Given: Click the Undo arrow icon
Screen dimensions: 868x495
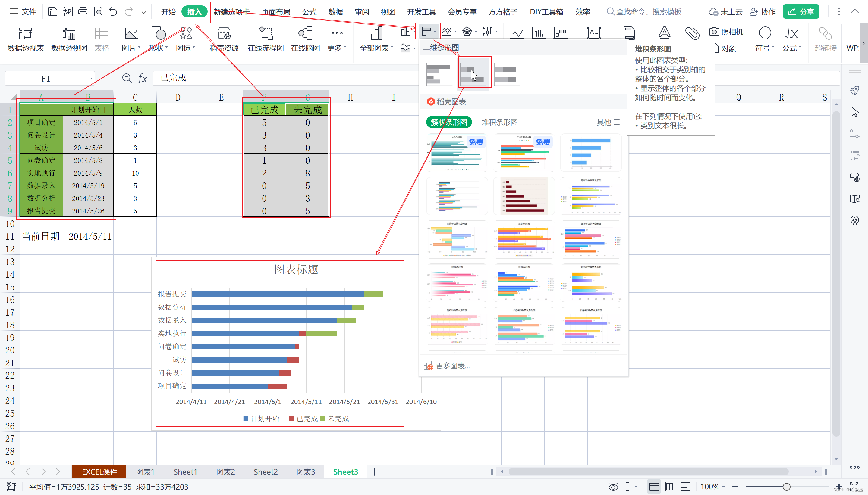Looking at the screenshot, I should tap(113, 12).
